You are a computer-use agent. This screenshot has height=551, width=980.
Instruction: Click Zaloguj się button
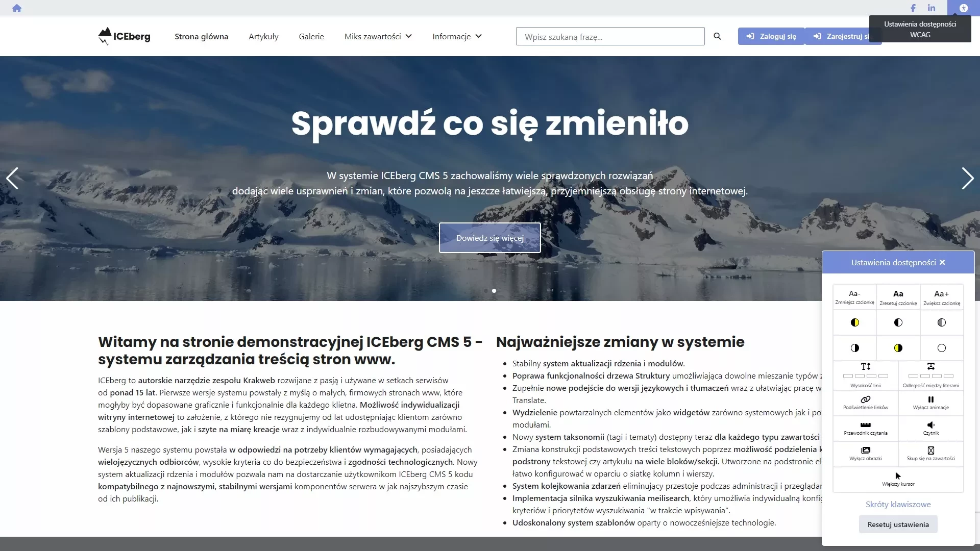coord(771,36)
